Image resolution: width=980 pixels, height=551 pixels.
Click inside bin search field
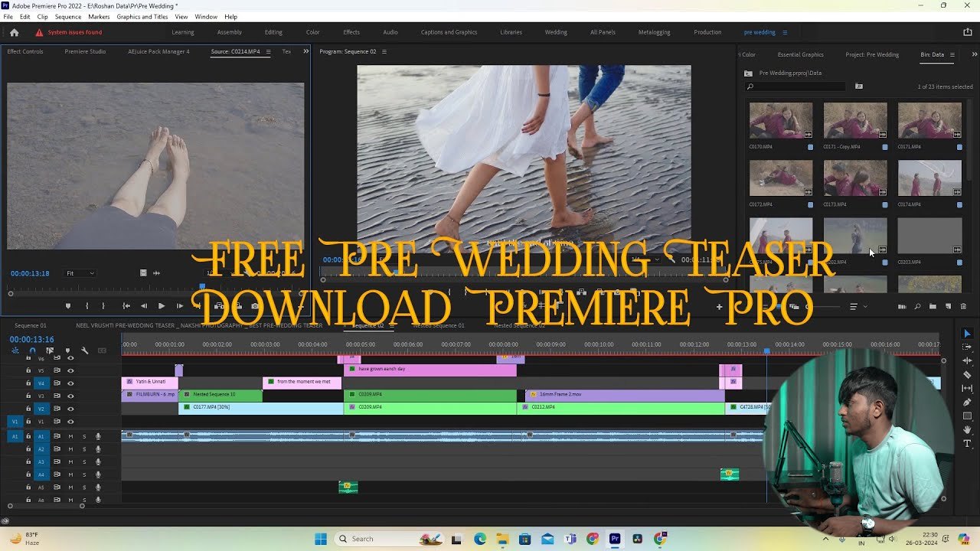(796, 86)
